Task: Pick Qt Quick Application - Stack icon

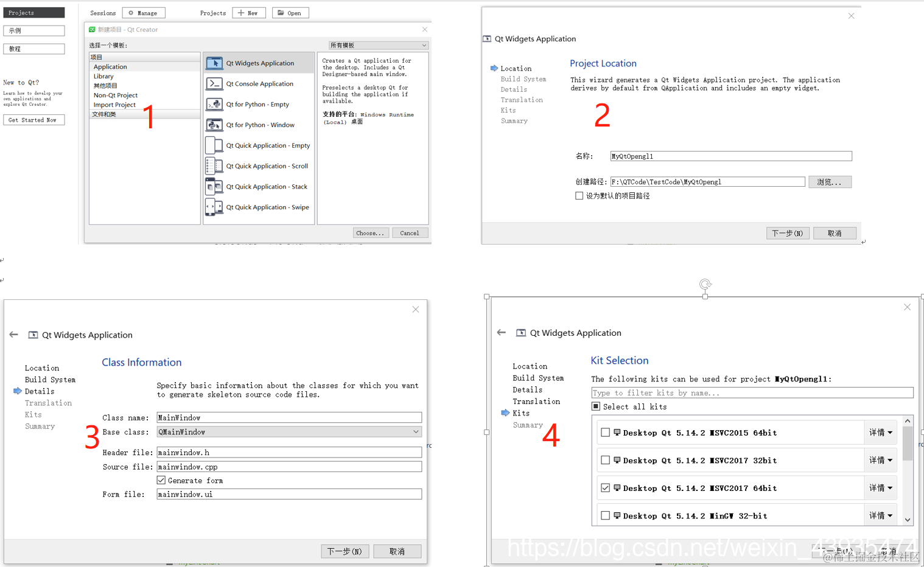Action: click(x=214, y=187)
